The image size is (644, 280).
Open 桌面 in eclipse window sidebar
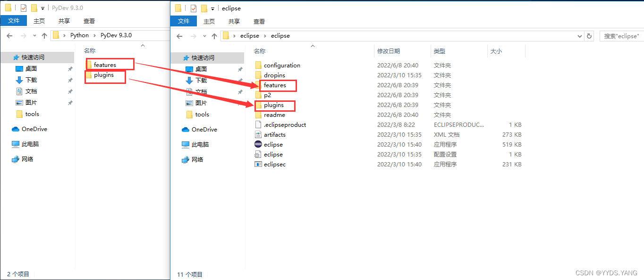pos(201,69)
